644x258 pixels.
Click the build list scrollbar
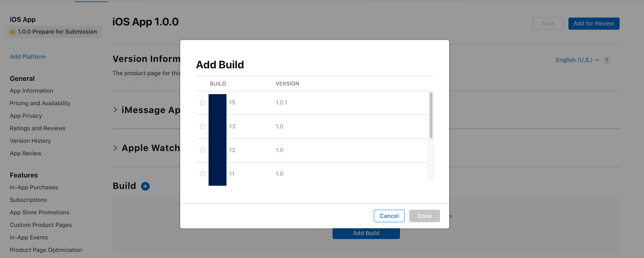431,115
